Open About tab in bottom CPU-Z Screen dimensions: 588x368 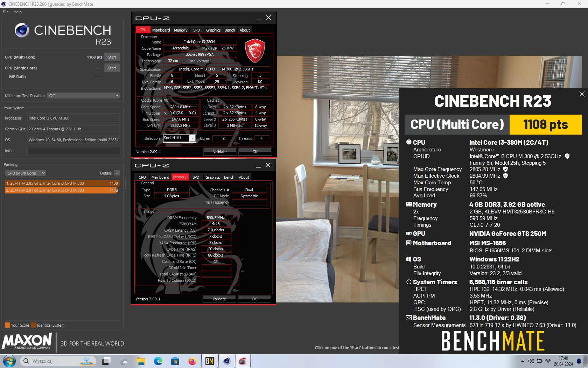pyautogui.click(x=244, y=177)
